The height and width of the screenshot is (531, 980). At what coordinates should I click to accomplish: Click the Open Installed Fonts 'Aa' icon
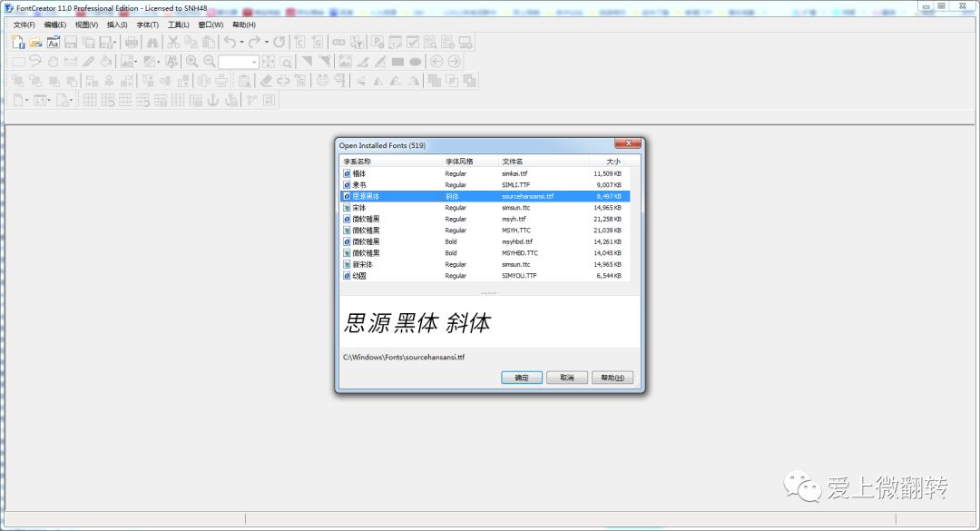tap(54, 43)
